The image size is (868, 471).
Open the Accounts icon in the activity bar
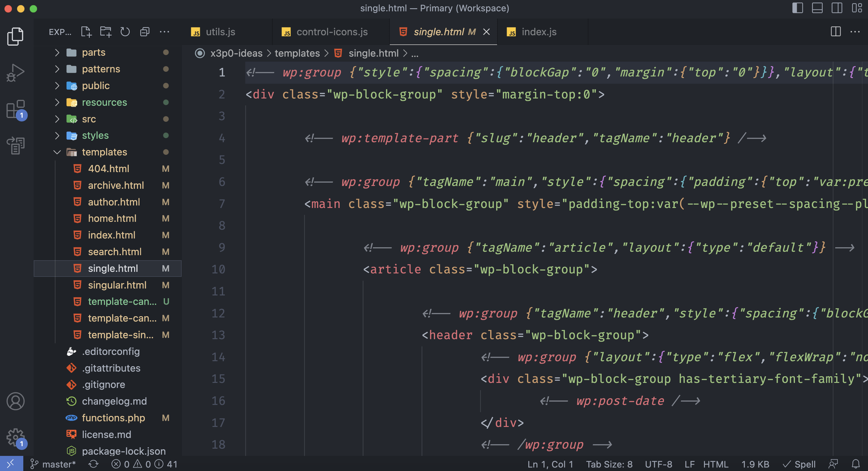click(x=15, y=401)
